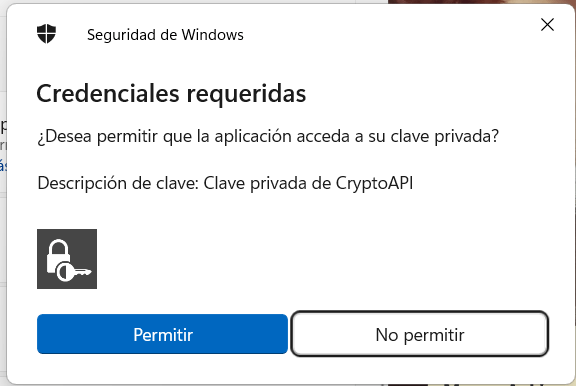This screenshot has width=576, height=386.
Task: Close the Credenciales requeridas dialog with X
Action: [x=547, y=25]
